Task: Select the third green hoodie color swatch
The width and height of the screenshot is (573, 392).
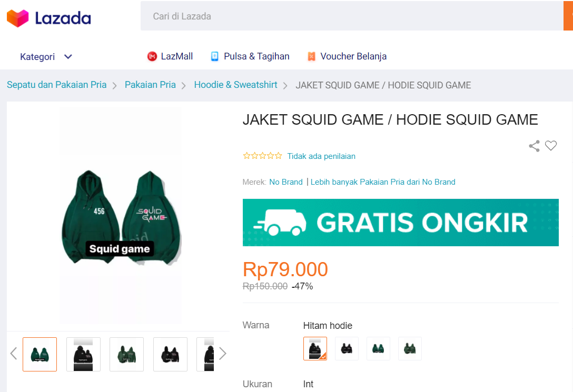Action: click(x=378, y=348)
